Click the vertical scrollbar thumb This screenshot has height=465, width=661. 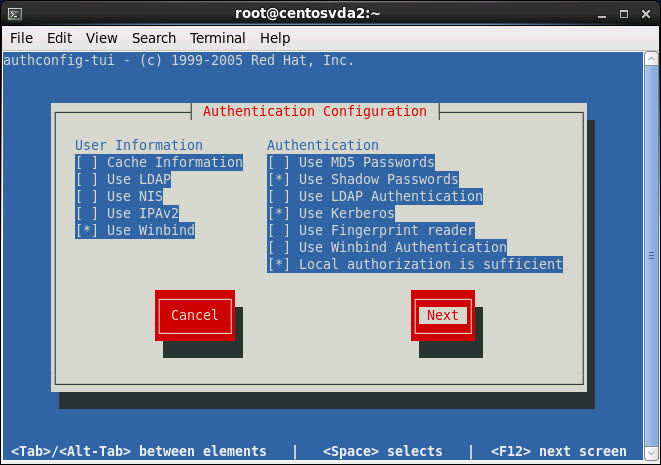(x=651, y=255)
